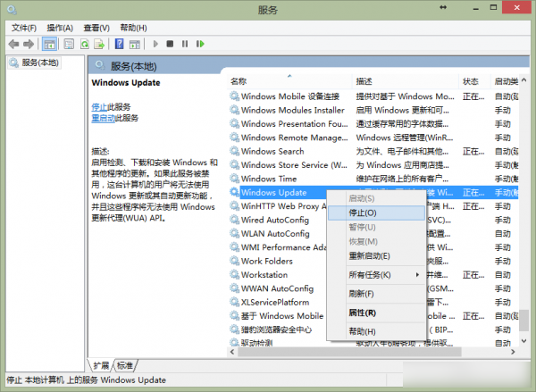Click the Back arrow toolbar icon
This screenshot has height=392, width=536.
click(x=13, y=44)
